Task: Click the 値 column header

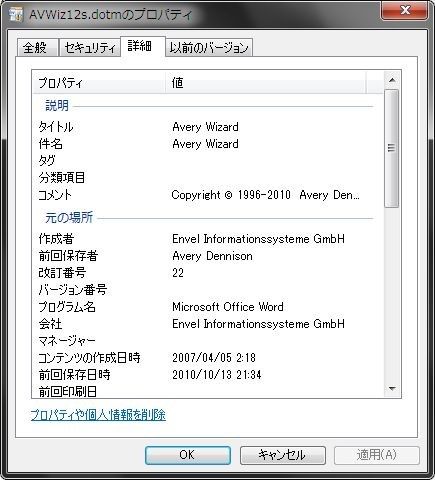Action: click(265, 82)
